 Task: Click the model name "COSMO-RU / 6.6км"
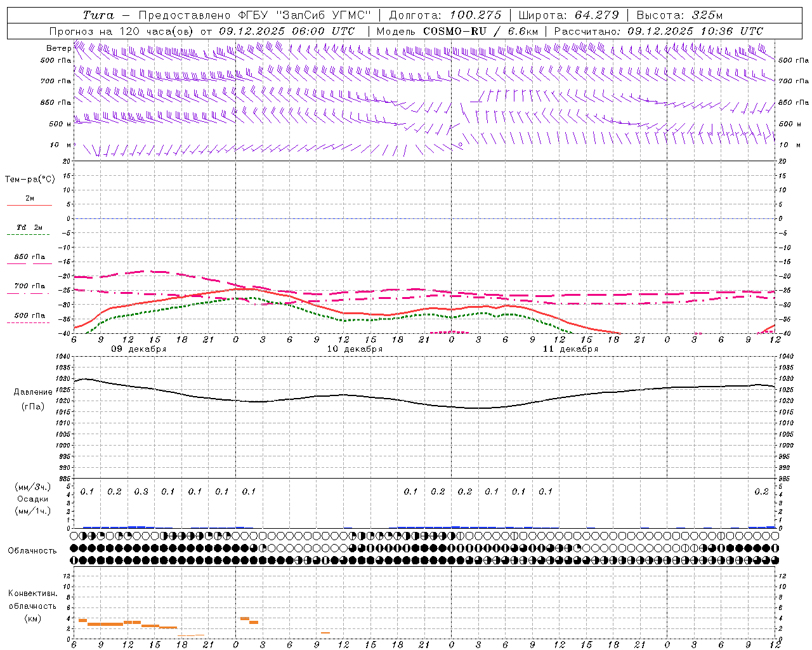tap(480, 31)
